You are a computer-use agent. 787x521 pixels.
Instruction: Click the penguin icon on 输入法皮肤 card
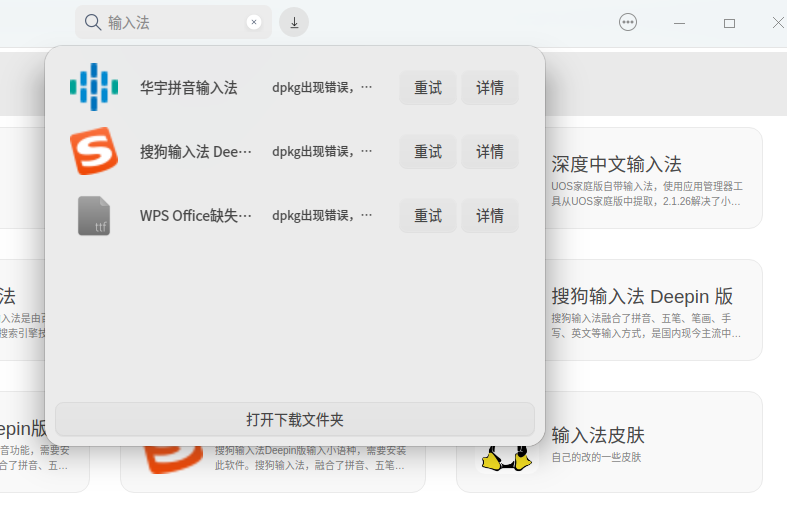[x=507, y=458]
